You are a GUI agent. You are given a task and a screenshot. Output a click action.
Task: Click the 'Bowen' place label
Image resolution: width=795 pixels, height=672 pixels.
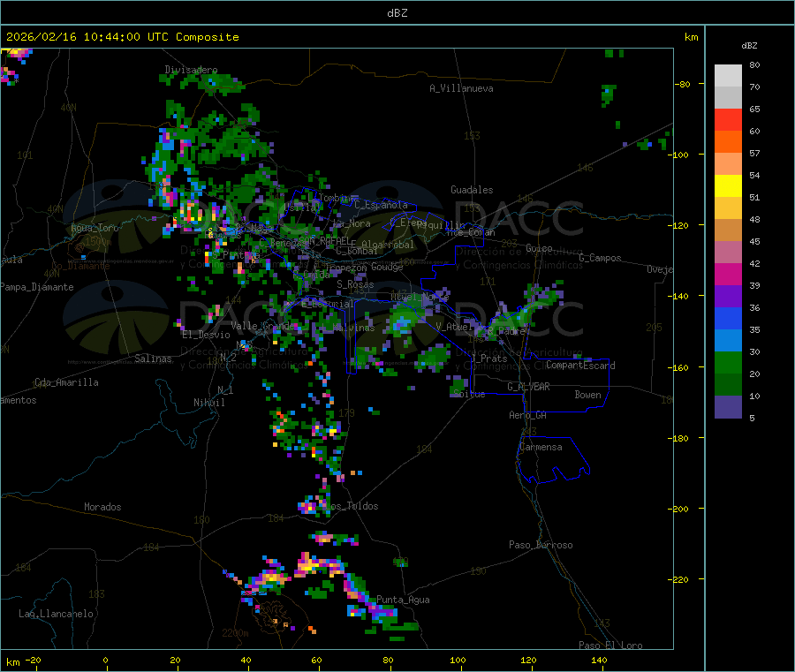pos(587,395)
